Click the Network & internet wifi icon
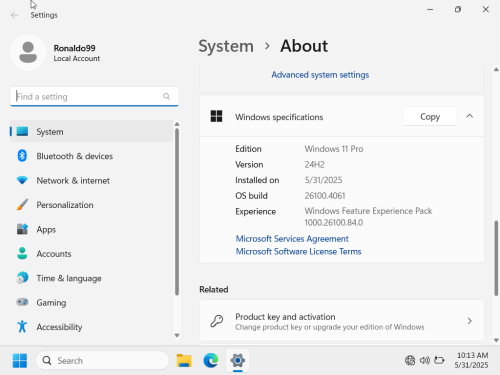Screen dimensions: 500x375 tap(22, 180)
